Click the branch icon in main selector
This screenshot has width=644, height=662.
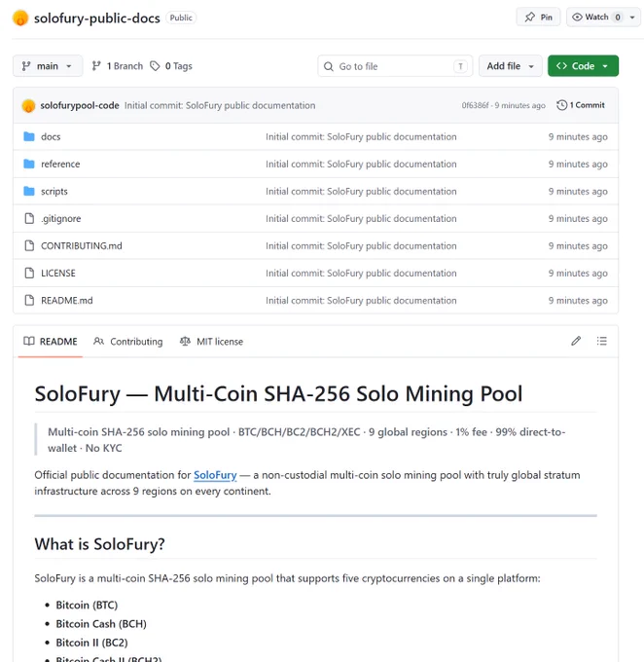point(26,66)
